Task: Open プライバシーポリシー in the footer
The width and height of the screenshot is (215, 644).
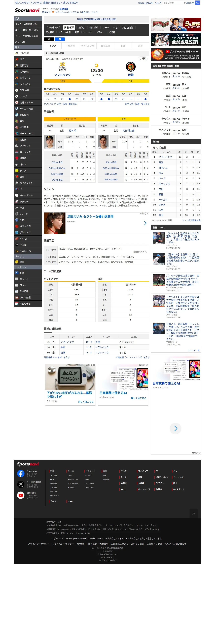Action: click(x=39, y=544)
